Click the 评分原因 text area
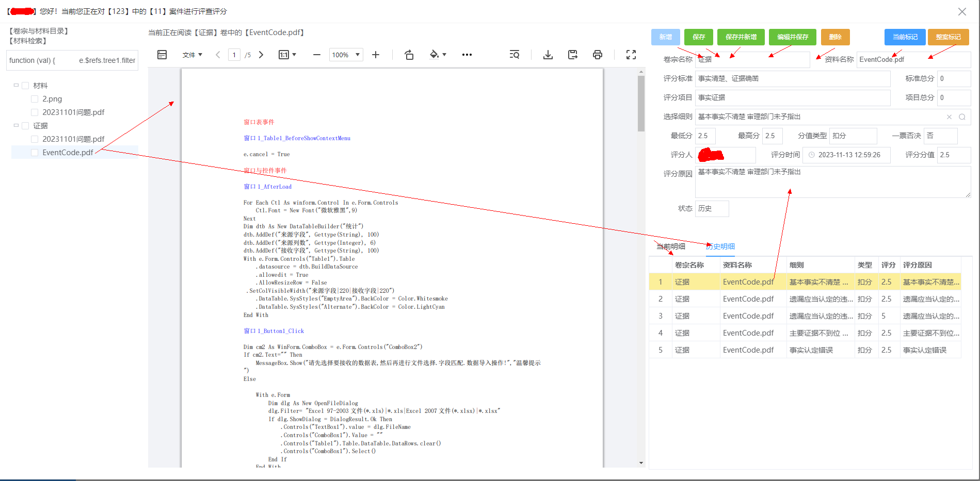980x481 pixels. (833, 181)
